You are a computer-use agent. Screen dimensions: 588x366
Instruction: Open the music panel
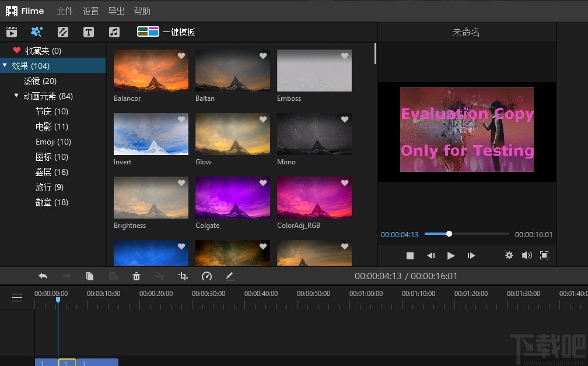pos(114,32)
